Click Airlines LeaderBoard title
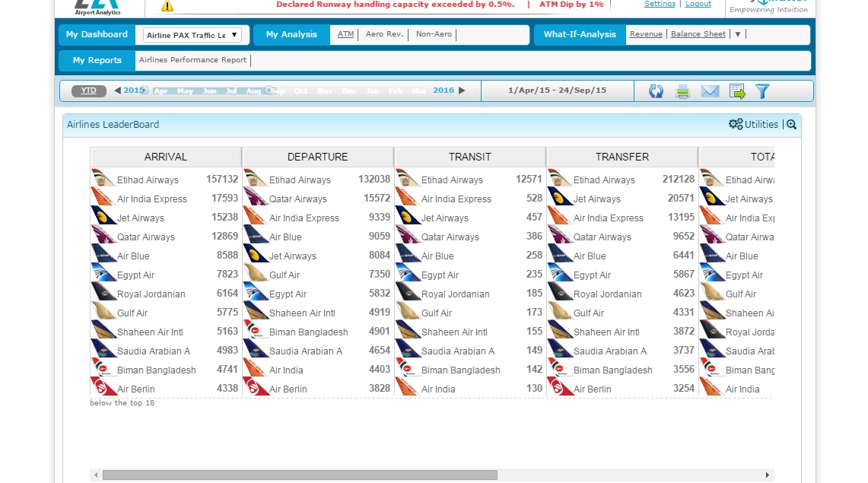The width and height of the screenshot is (868, 483). pyautogui.click(x=113, y=125)
